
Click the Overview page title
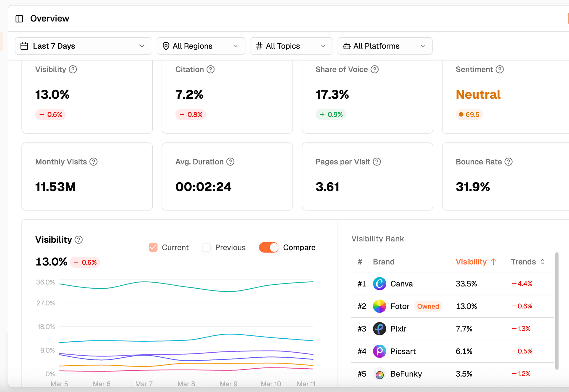50,19
